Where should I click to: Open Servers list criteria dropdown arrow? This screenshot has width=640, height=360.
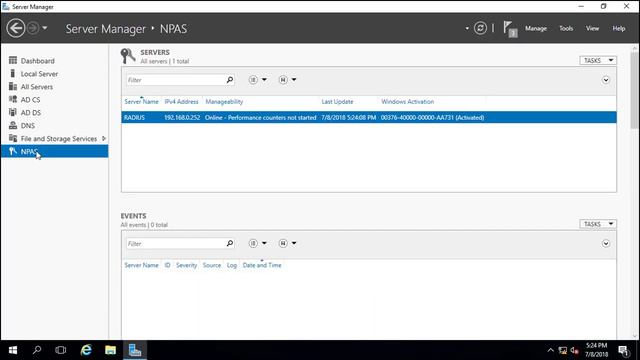pyautogui.click(x=264, y=80)
